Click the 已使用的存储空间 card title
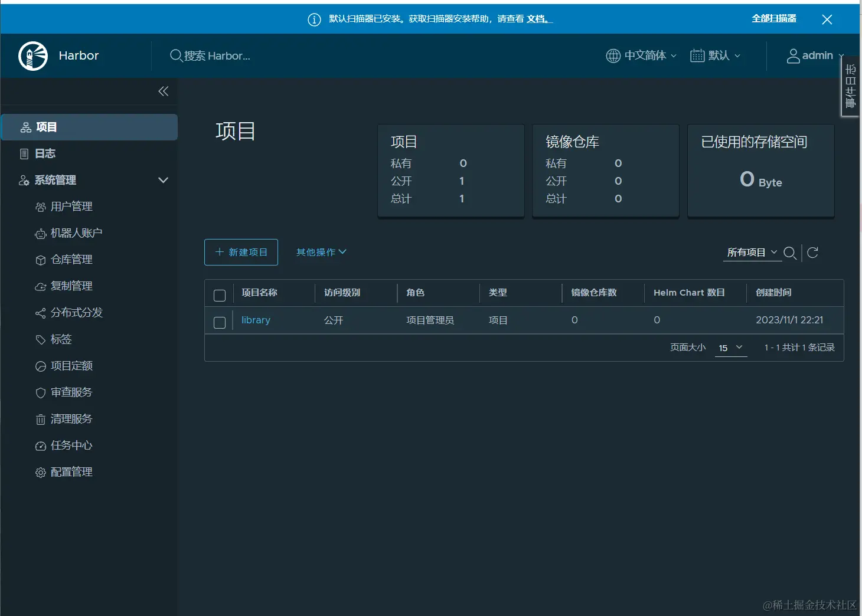 tap(754, 142)
